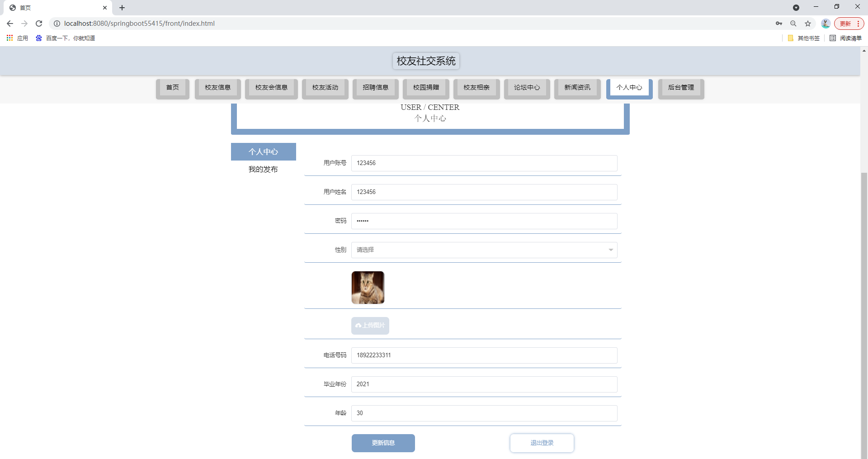Click the Baidu bookmark icon
The image size is (868, 459).
pos(38,38)
